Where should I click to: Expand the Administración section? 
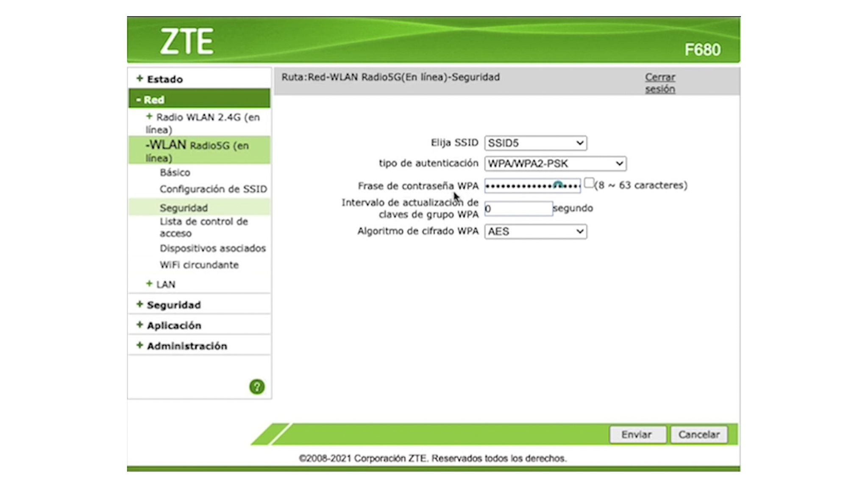(x=186, y=346)
